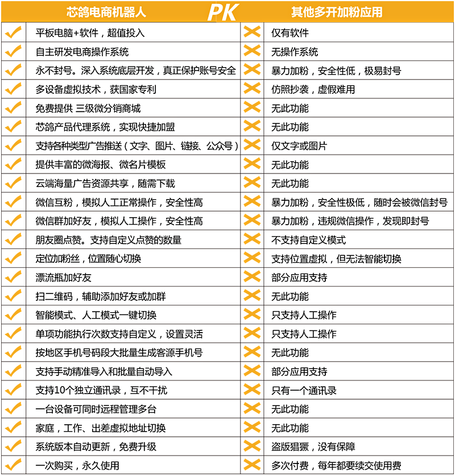Click the PK logo in the header
This screenshot has height=476, width=455.
click(x=223, y=12)
